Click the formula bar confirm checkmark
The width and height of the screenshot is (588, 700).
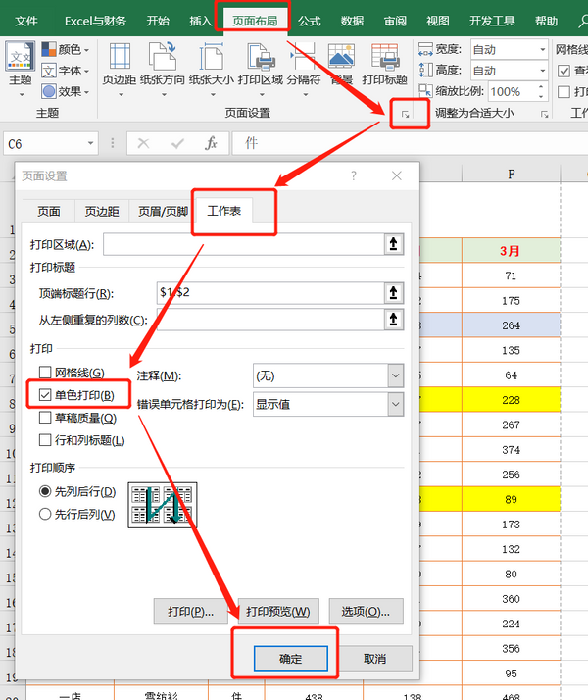[177, 143]
